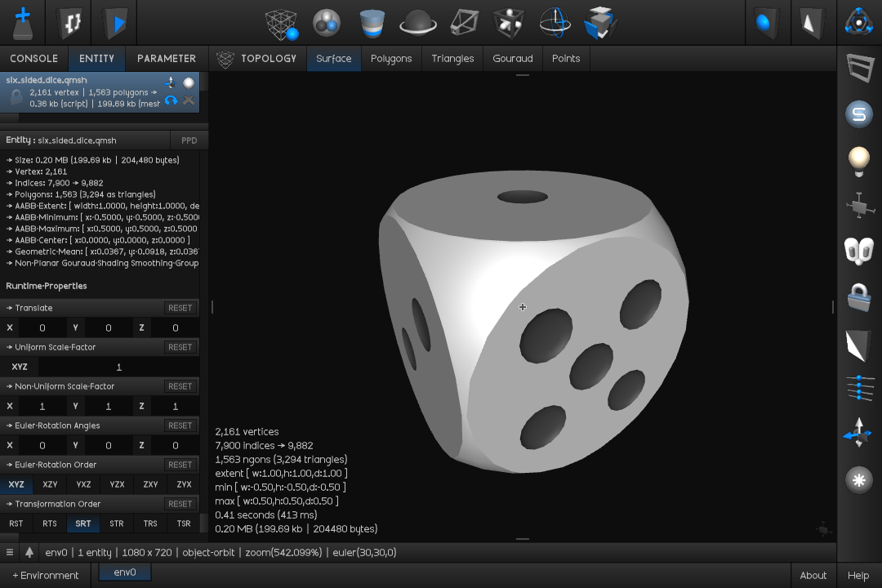This screenshot has height=588, width=882.
Task: Add a new environment
Action: coord(46,575)
